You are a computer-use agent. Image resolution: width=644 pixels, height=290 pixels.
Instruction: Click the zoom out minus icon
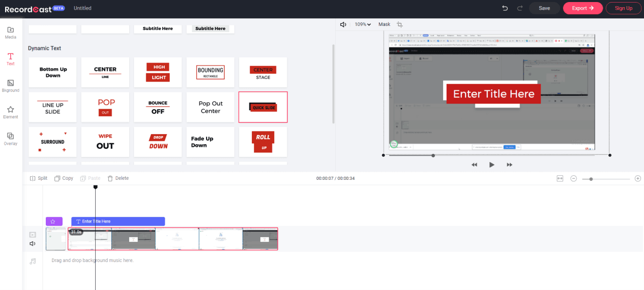(573, 179)
